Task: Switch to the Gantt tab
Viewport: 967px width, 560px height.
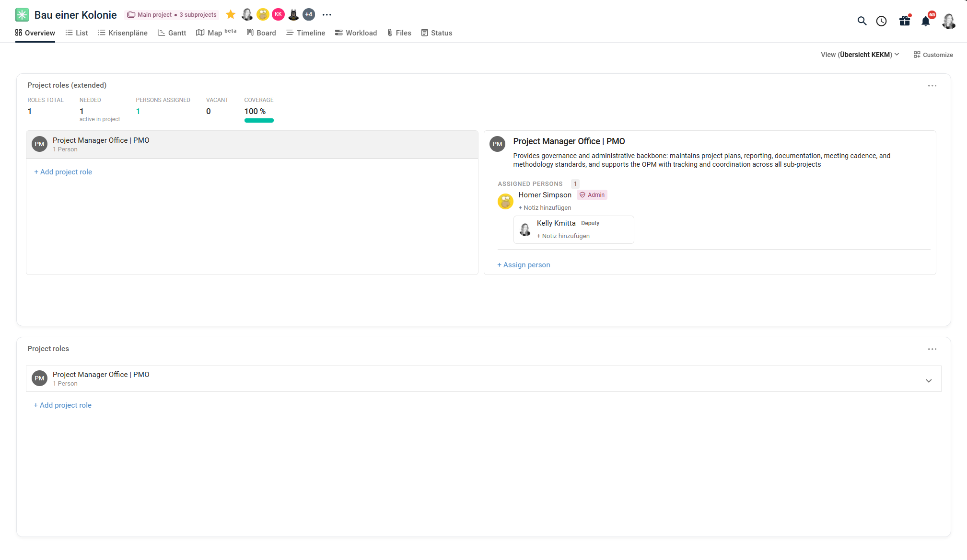Action: pos(172,33)
